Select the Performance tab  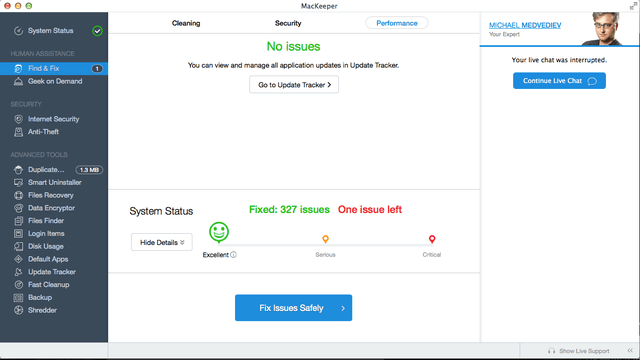point(397,23)
